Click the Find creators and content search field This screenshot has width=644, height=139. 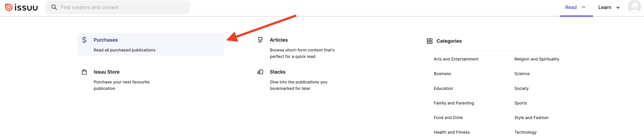pyautogui.click(x=118, y=7)
